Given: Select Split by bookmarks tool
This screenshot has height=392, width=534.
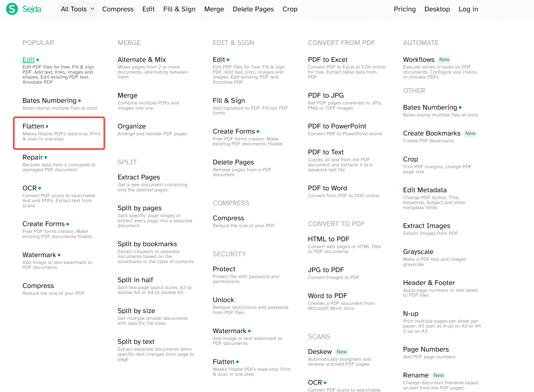Looking at the screenshot, I should click(147, 244).
